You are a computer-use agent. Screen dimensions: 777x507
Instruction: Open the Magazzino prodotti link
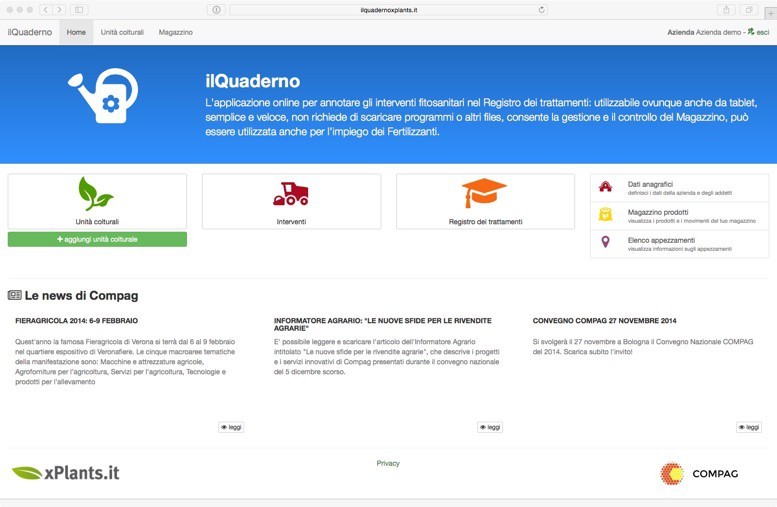658,212
